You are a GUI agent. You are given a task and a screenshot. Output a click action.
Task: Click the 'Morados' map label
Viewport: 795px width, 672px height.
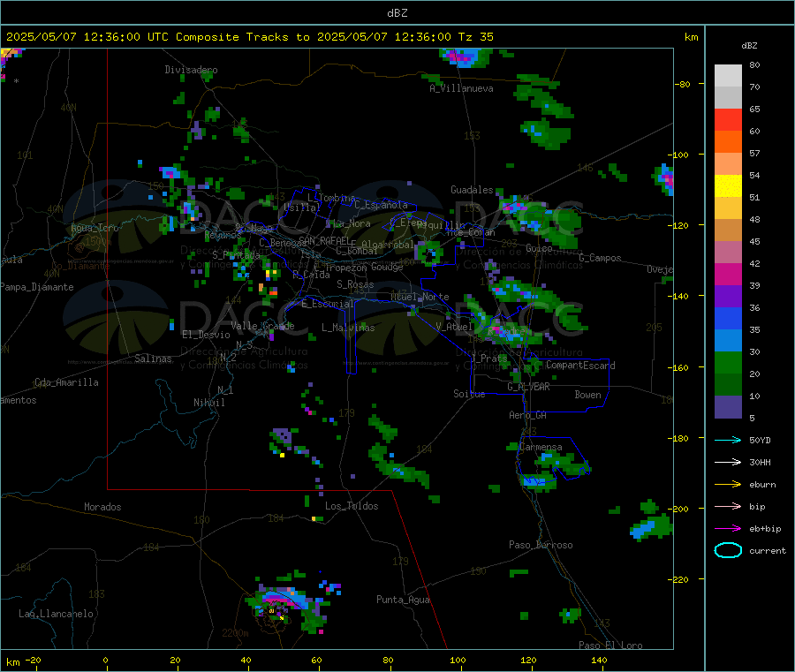(102, 507)
